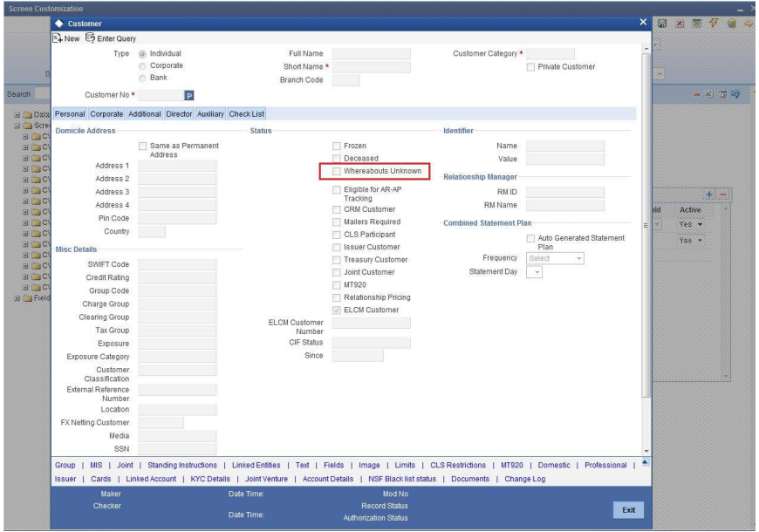Switch to the Personal tab
Screen dimensions: 759x532
point(70,114)
